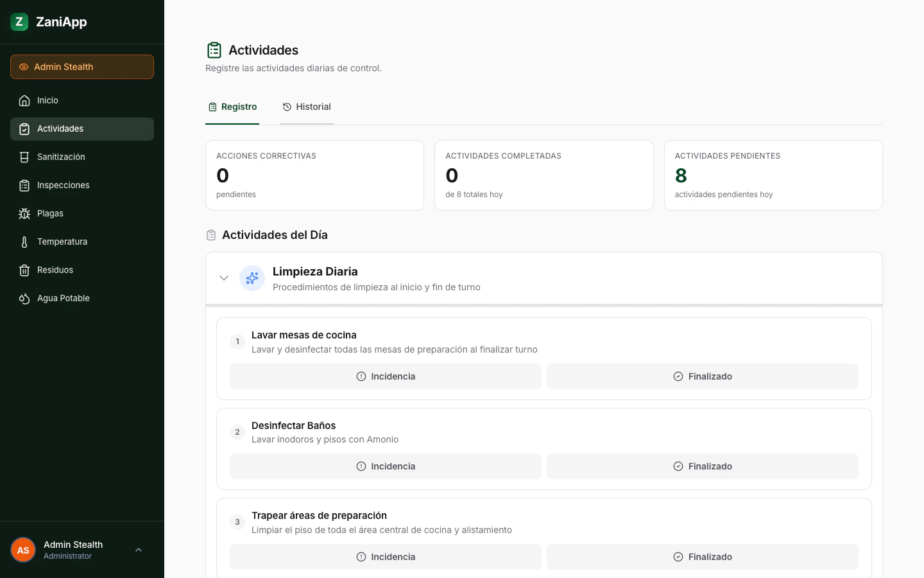Navigate to Temperatura section
The image size is (924, 578).
(82, 241)
